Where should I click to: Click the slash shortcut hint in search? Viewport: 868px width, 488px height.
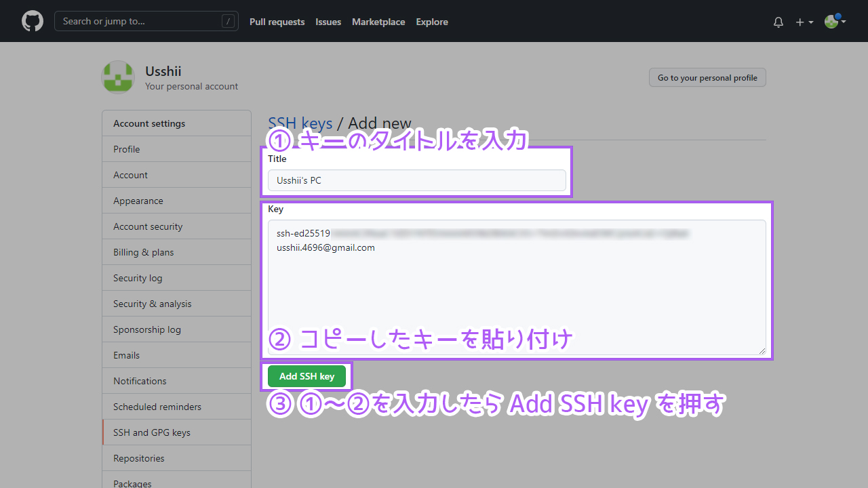pos(228,21)
